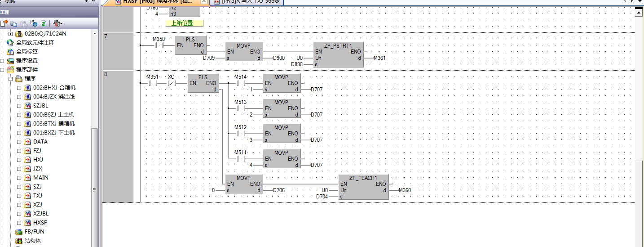Select the 全局标签 global label item
This screenshot has height=247, width=644.
(26, 52)
